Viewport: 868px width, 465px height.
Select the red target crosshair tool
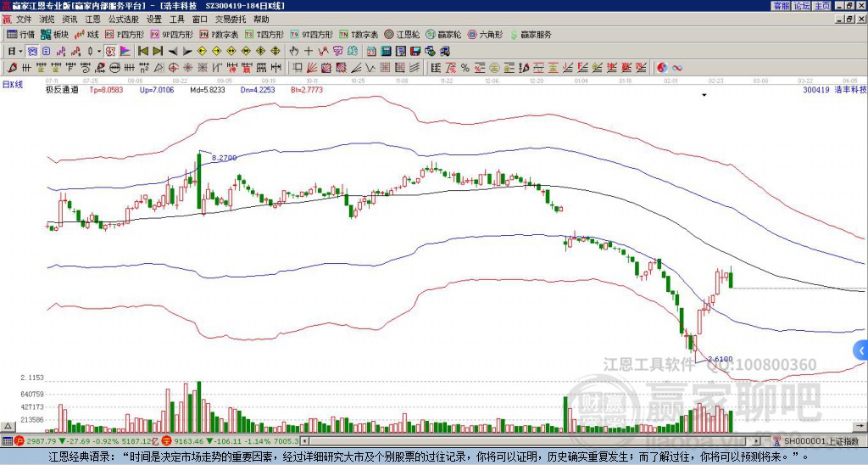173,68
